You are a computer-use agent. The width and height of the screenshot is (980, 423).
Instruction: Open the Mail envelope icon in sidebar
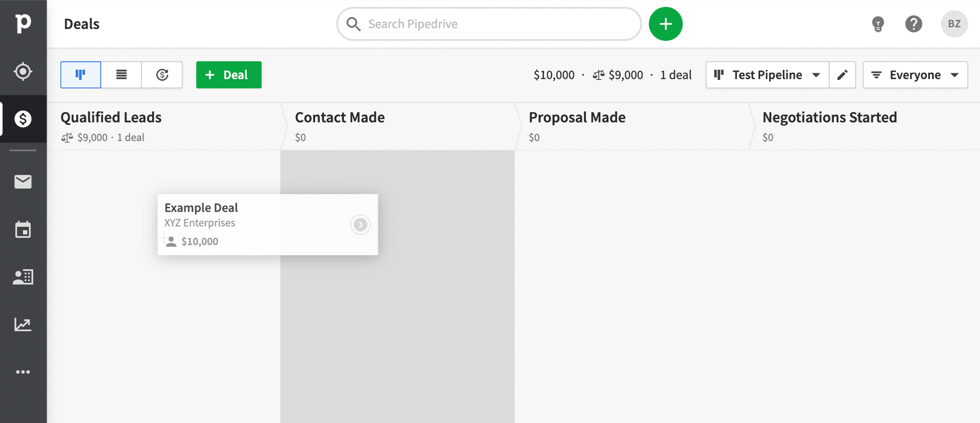point(23,182)
